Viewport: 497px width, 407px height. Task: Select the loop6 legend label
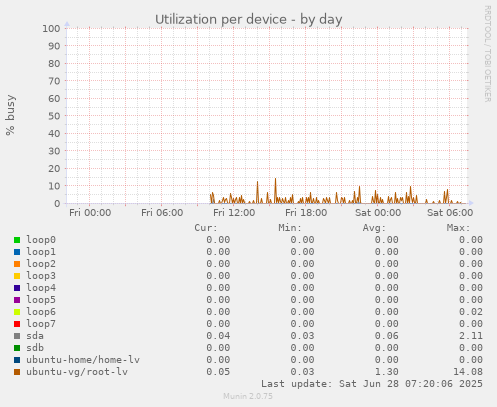point(41,312)
